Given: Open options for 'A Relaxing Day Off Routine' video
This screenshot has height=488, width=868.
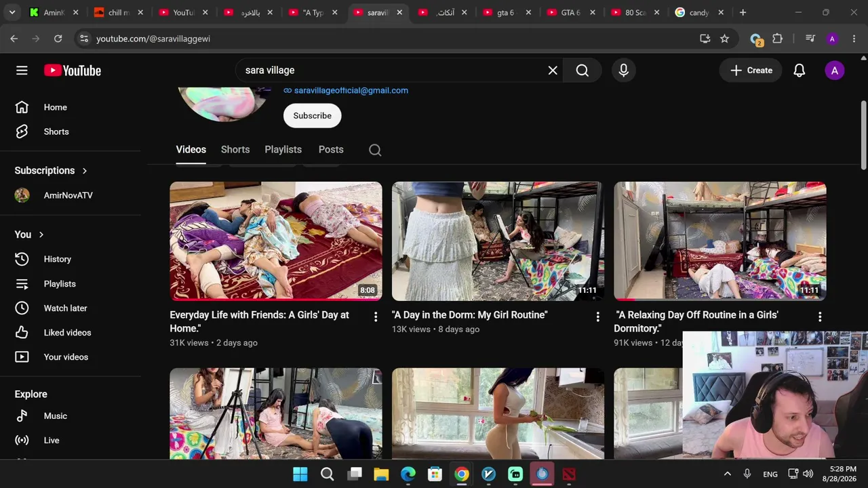Looking at the screenshot, I should (x=820, y=317).
